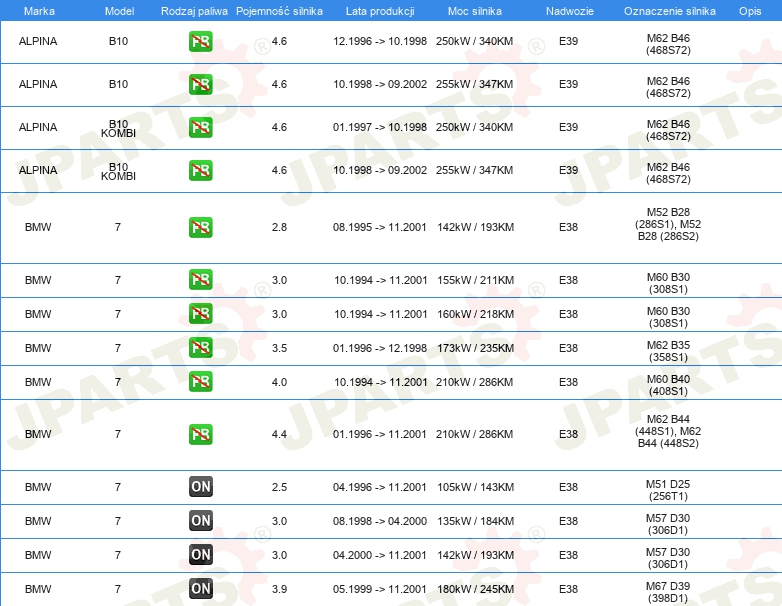Select the Moc silnika column header
Image resolution: width=782 pixels, height=606 pixels.
474,10
